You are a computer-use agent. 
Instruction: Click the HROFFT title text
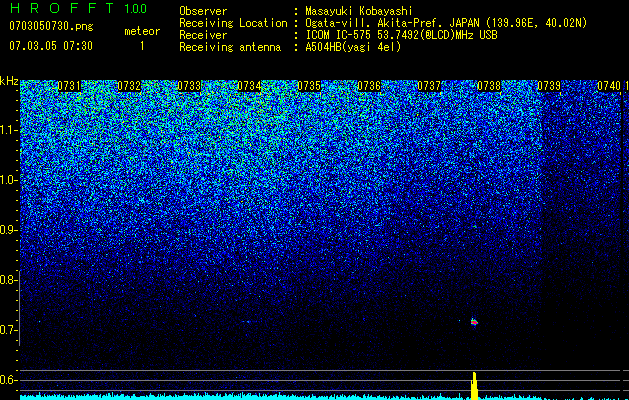click(62, 8)
